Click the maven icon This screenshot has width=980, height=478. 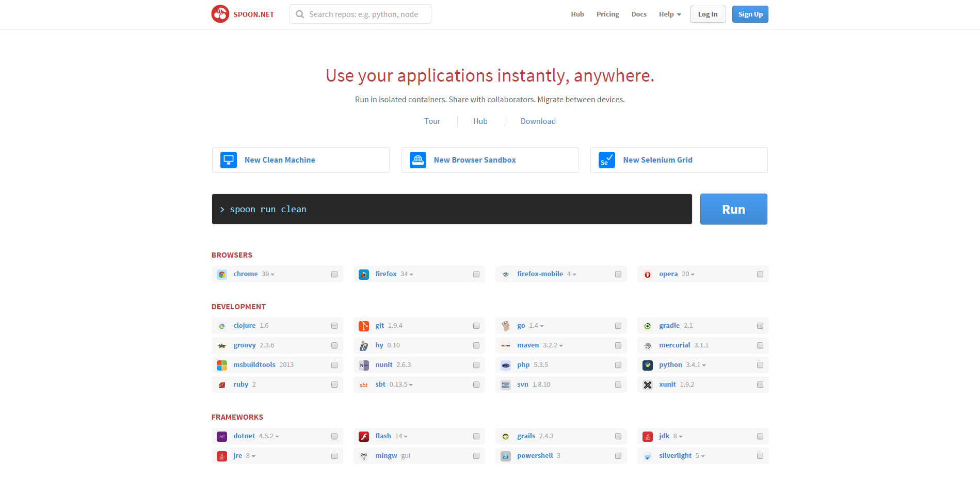pyautogui.click(x=506, y=346)
